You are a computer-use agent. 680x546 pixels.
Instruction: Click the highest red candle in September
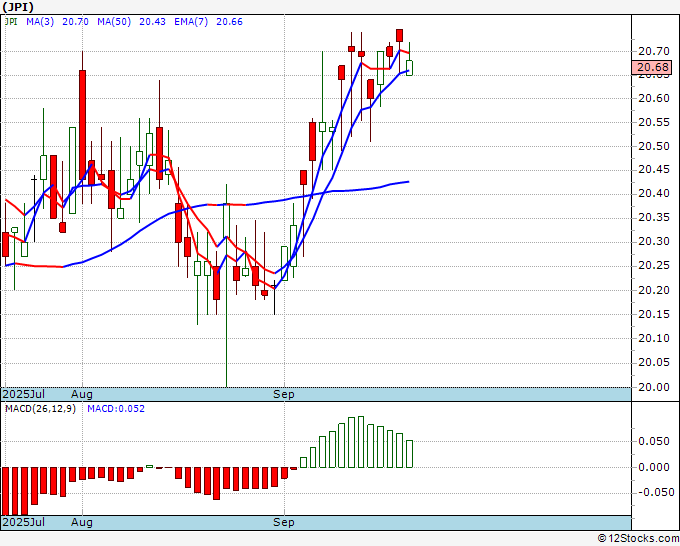[x=399, y=35]
